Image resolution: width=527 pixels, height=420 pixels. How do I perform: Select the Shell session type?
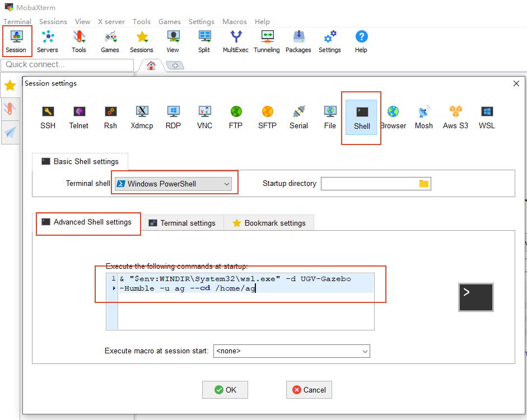click(x=361, y=117)
